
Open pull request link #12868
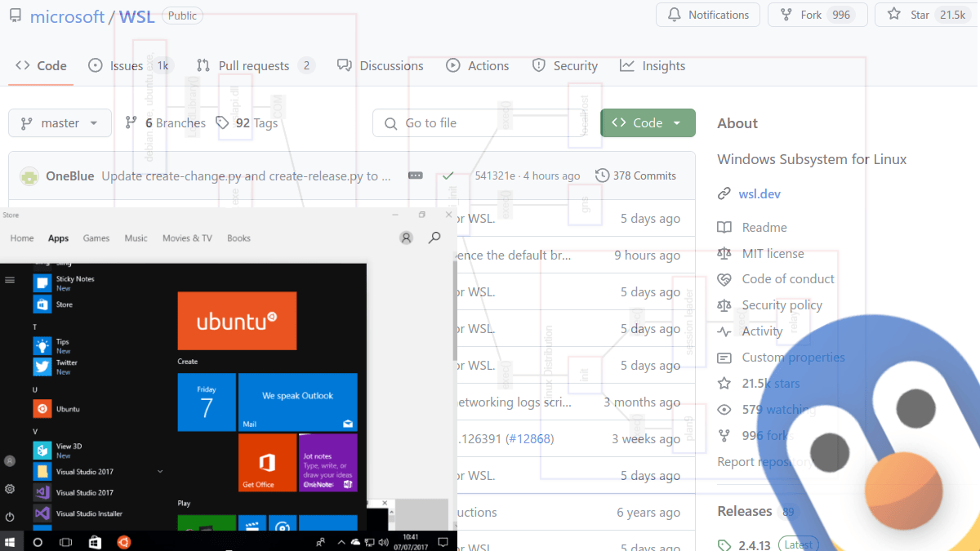[529, 439]
